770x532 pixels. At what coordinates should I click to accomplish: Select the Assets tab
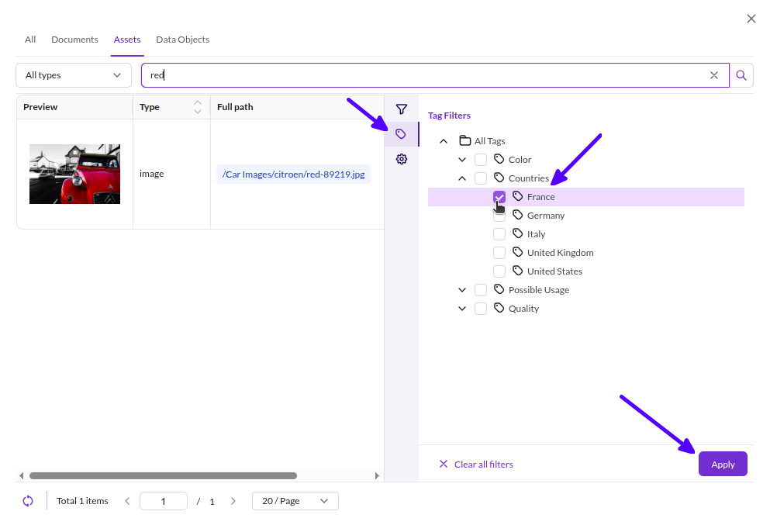coord(127,40)
